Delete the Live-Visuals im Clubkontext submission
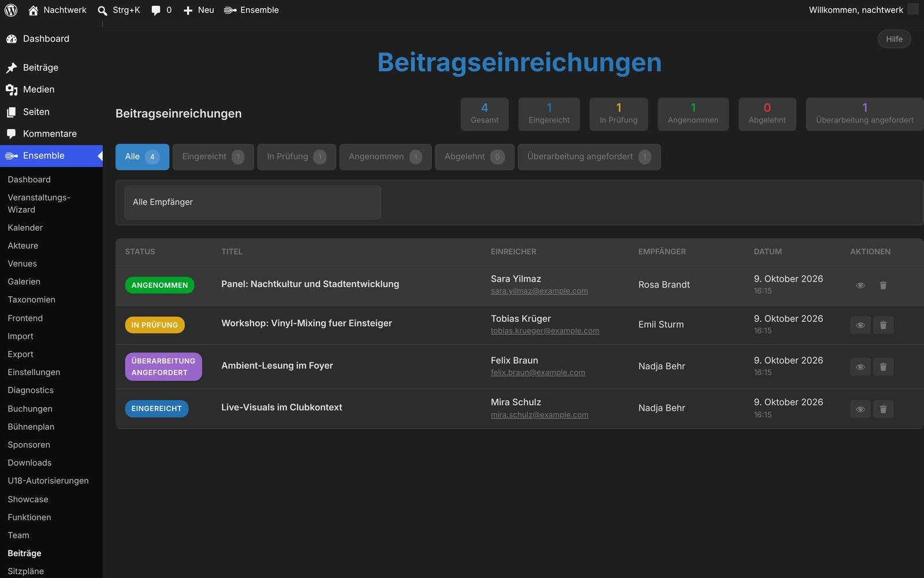 point(883,409)
